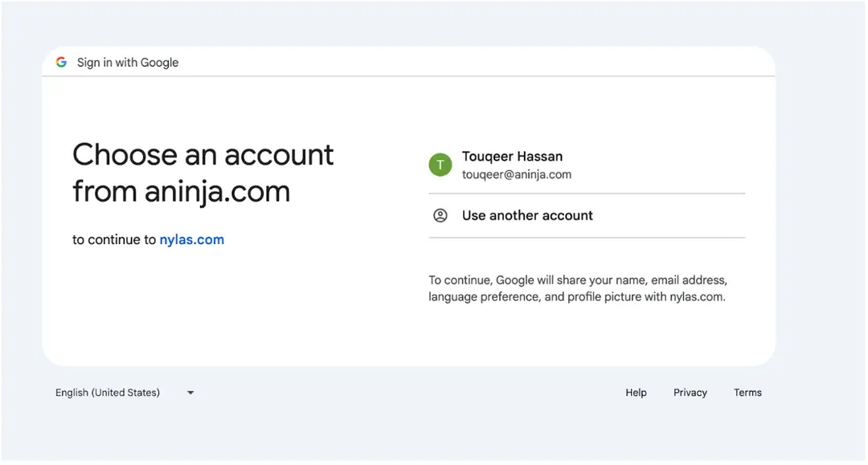Click the divider line below Use another account
868x465 pixels.
(x=587, y=238)
